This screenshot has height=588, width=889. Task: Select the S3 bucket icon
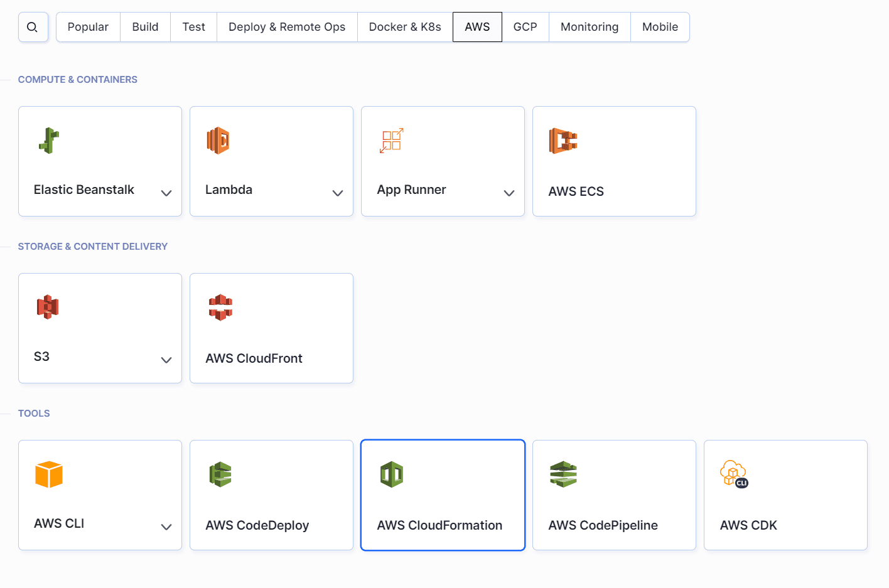click(x=49, y=307)
